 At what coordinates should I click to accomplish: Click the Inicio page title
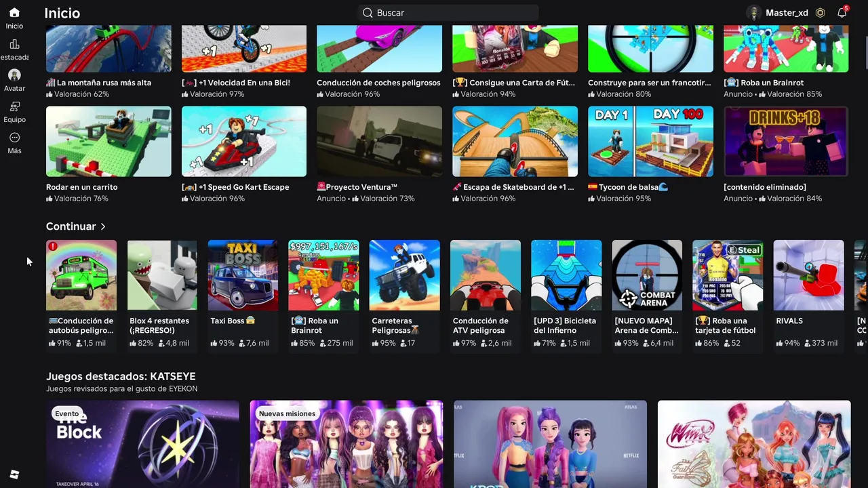click(62, 13)
